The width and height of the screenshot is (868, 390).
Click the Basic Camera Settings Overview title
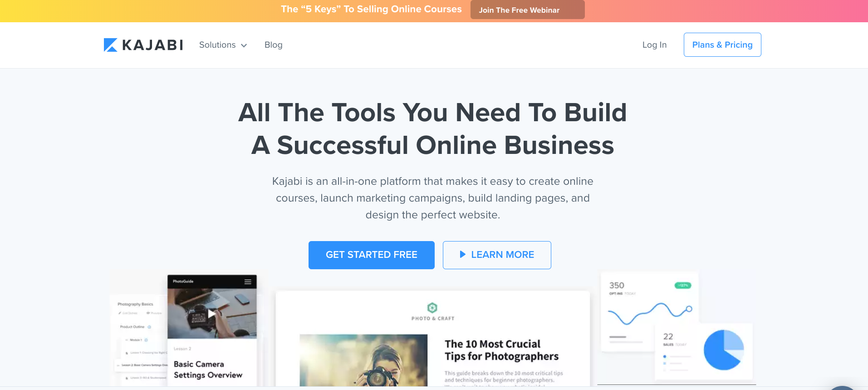click(208, 370)
